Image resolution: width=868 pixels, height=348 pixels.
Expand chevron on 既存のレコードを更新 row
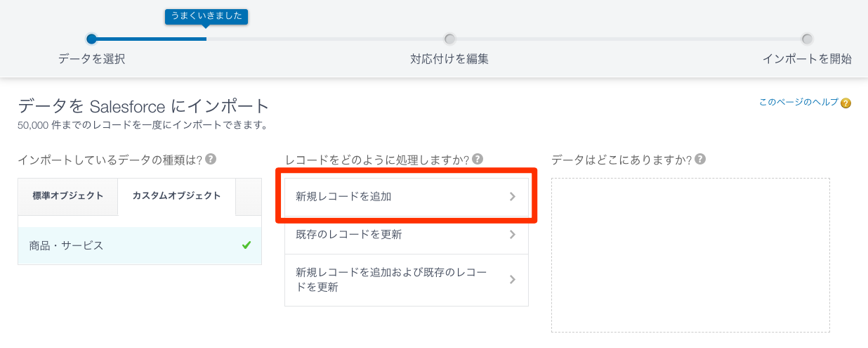(x=513, y=235)
